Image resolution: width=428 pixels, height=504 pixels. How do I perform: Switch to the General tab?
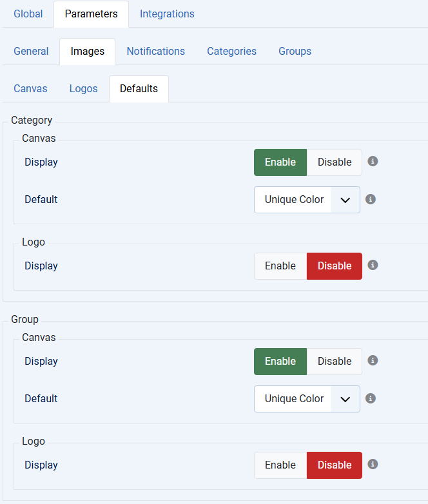pos(31,51)
